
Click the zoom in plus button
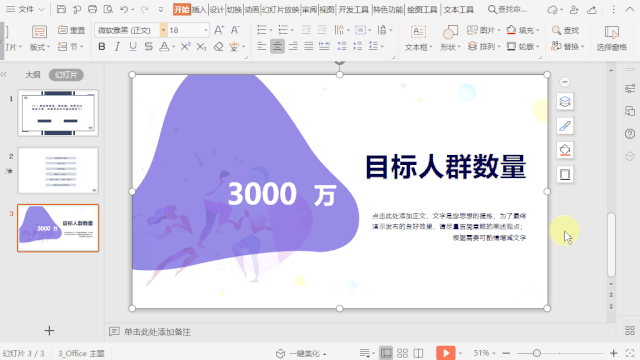(x=613, y=353)
